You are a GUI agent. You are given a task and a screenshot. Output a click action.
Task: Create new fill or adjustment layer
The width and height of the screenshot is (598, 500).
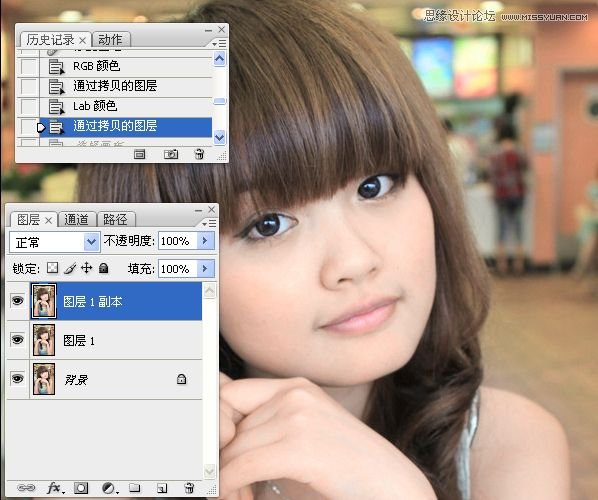point(110,488)
